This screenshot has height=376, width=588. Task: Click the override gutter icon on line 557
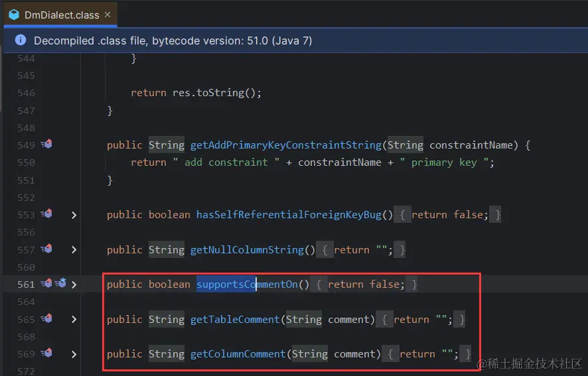click(46, 249)
